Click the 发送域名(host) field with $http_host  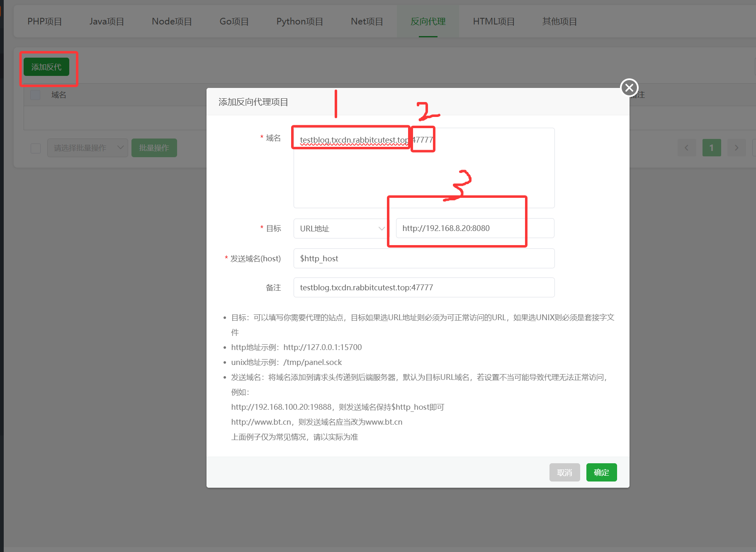pyautogui.click(x=424, y=258)
